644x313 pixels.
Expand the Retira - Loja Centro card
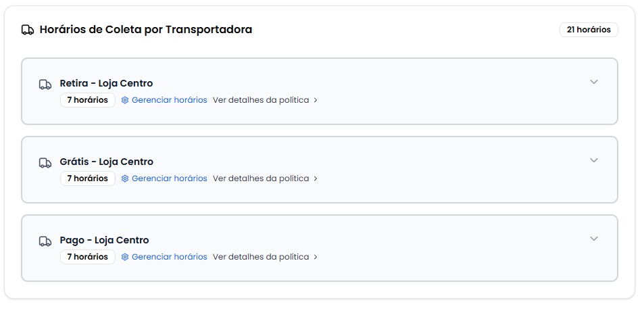pyautogui.click(x=594, y=82)
